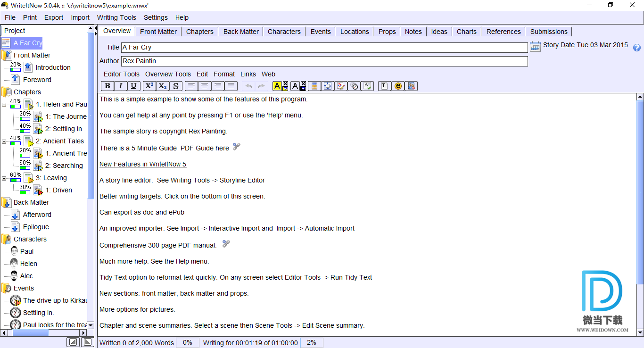Justify the text alignment
The image size is (644, 348).
pos(231,86)
